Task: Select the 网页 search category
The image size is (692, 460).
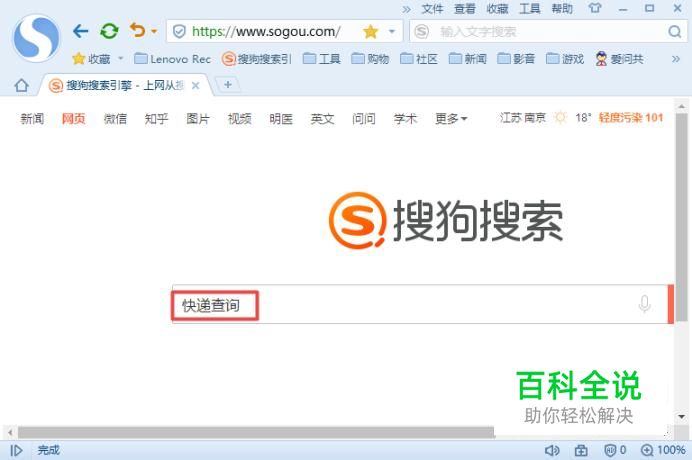Action: tap(73, 118)
